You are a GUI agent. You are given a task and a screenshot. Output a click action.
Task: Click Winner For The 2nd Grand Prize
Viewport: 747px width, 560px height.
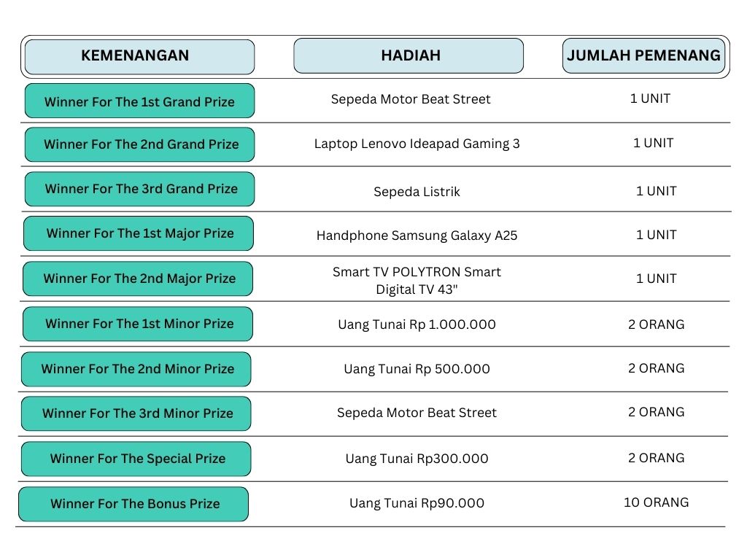click(139, 144)
